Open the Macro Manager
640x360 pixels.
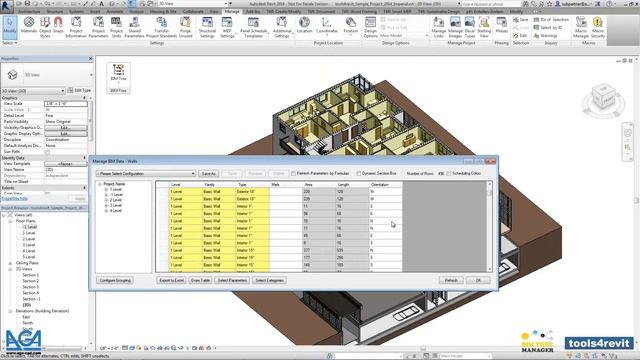pyautogui.click(x=580, y=27)
